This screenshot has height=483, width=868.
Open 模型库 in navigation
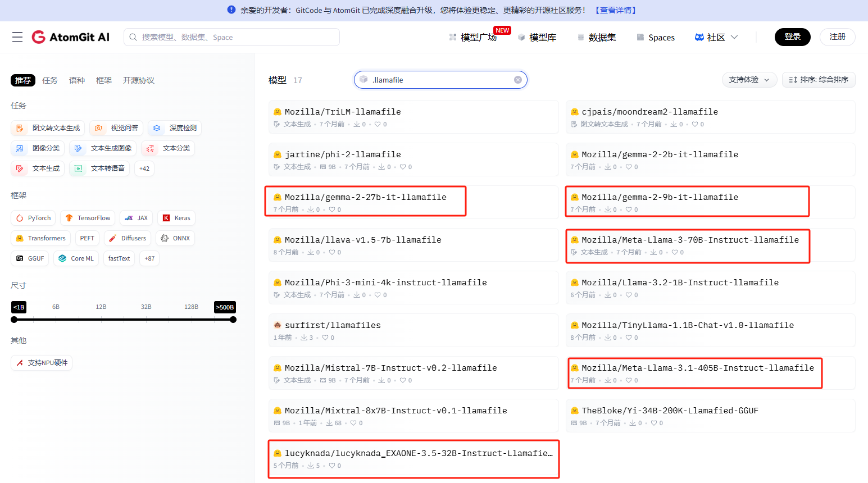tap(537, 37)
